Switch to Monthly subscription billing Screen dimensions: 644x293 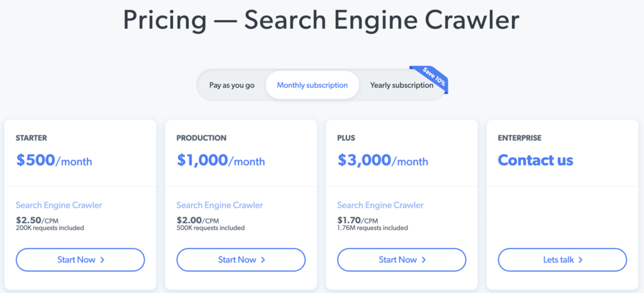click(312, 85)
